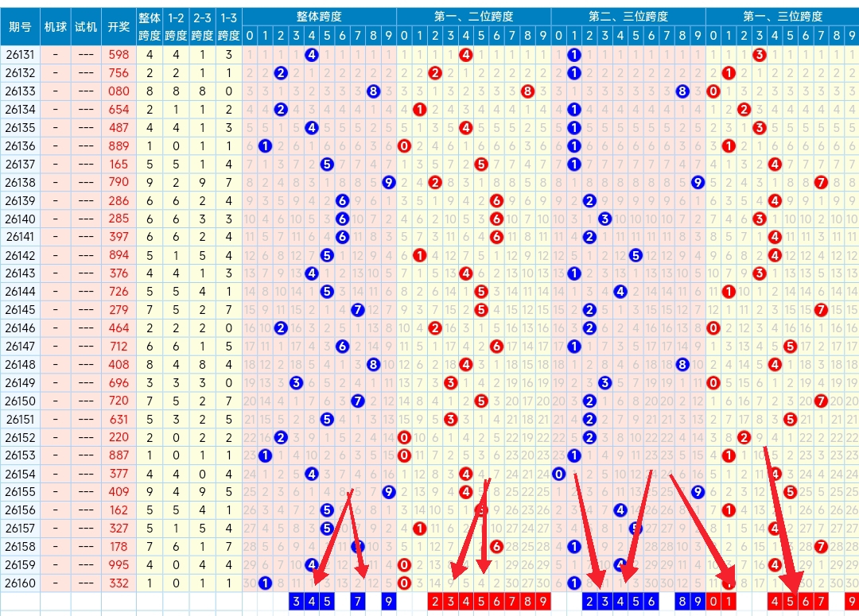Screen dimensions: 859x616
Task: Select period number 26150
Action: [x=20, y=401]
